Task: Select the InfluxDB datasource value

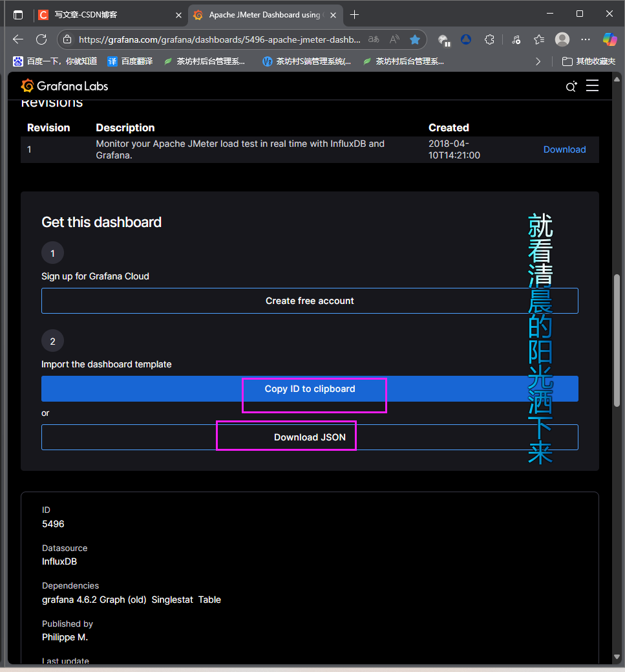Action: click(59, 561)
